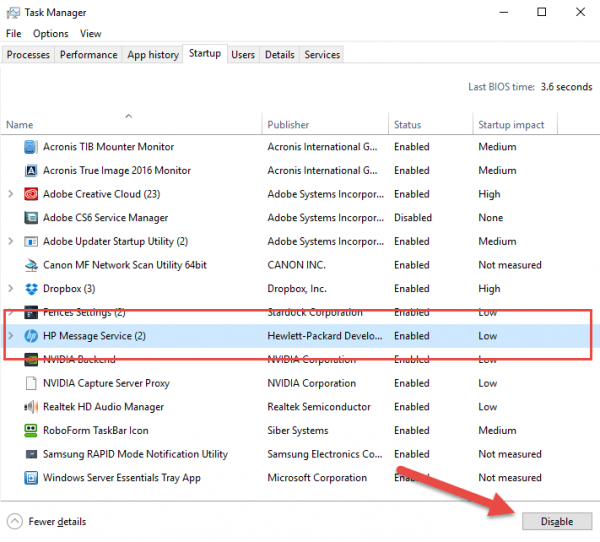
Task: Expand the Adobe Creative Cloud (23) group
Action: click(11, 194)
